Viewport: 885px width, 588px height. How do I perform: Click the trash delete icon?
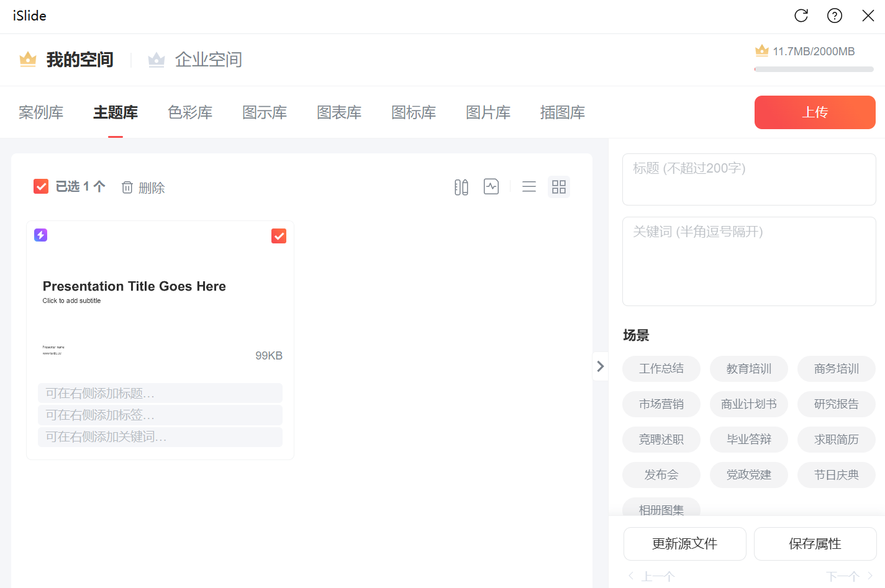pos(127,188)
